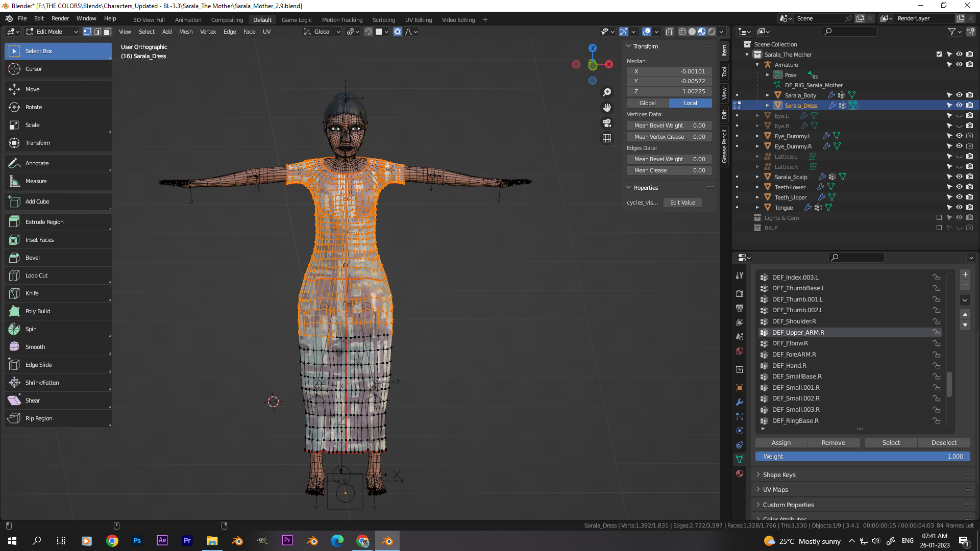
Task: Select the Extrude Region tool
Action: pos(58,222)
